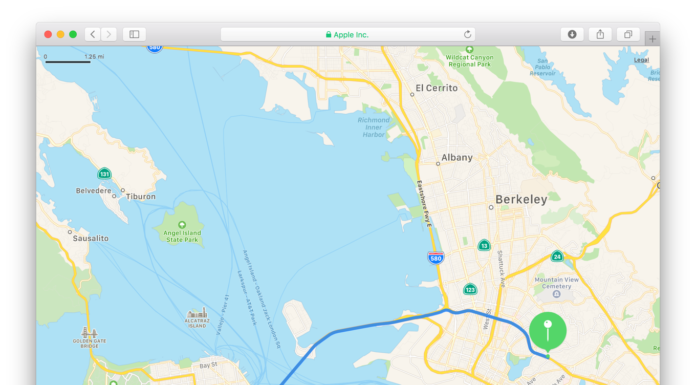Viewport: 696px width, 385px height.
Task: Select the Alcatraz Island landmark icon
Action: pyautogui.click(x=197, y=313)
